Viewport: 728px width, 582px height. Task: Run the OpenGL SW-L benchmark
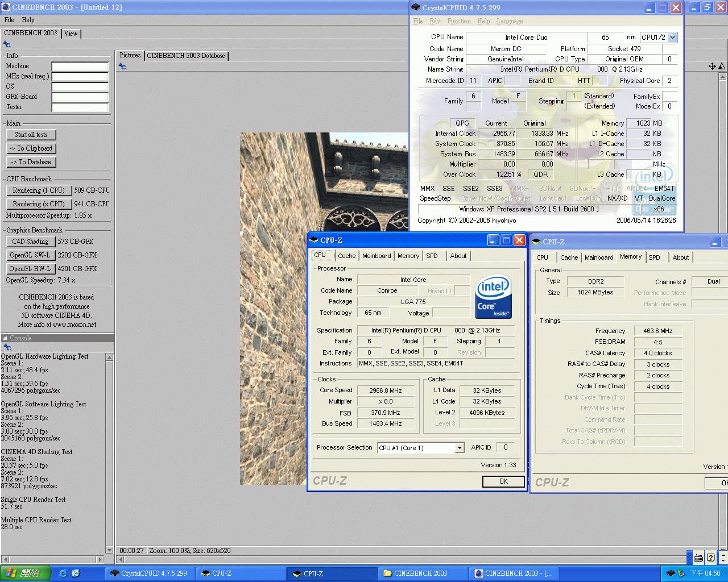[x=30, y=255]
